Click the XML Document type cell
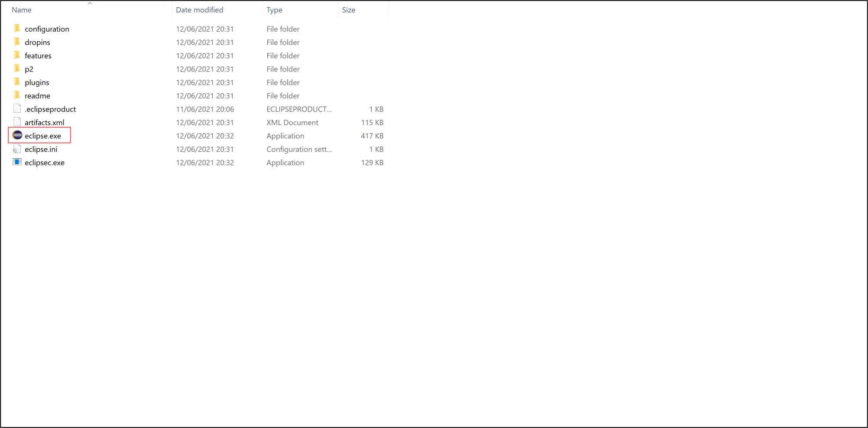The height and width of the screenshot is (428, 868). (x=292, y=123)
